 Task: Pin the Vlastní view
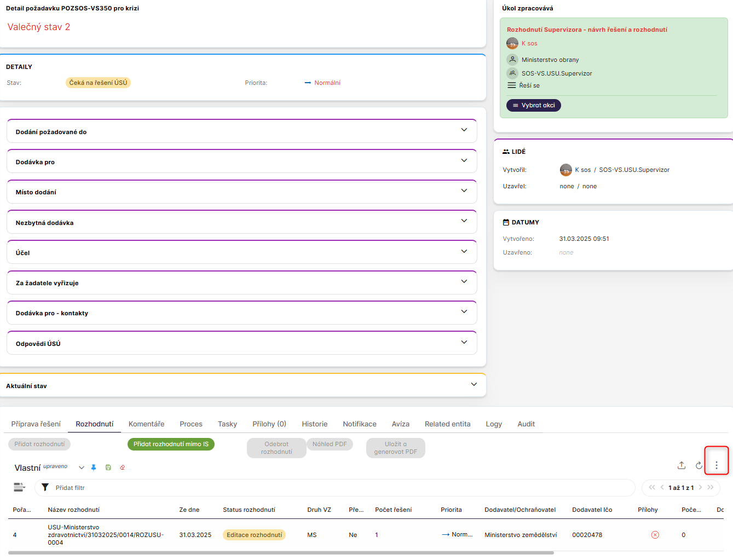click(x=94, y=467)
